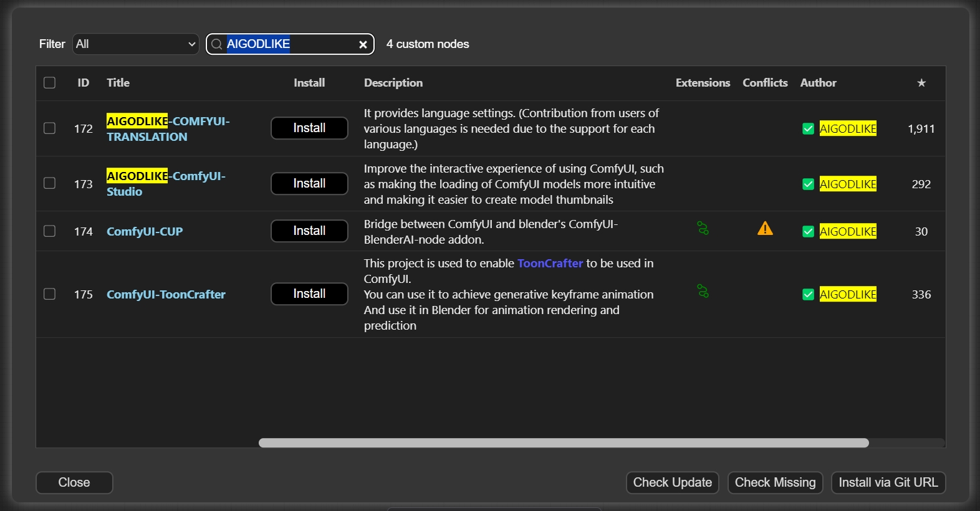Click the '4 custom nodes' count text

coord(428,44)
